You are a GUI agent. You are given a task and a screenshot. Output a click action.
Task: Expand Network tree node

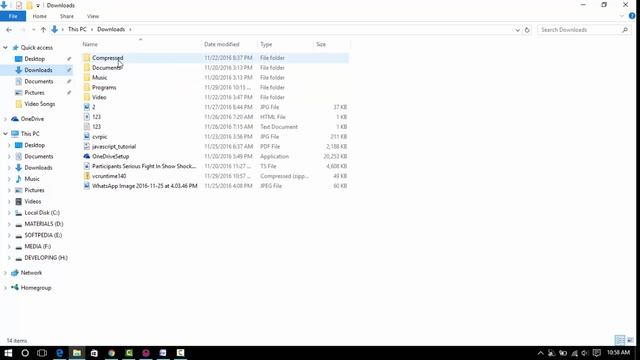[5, 273]
